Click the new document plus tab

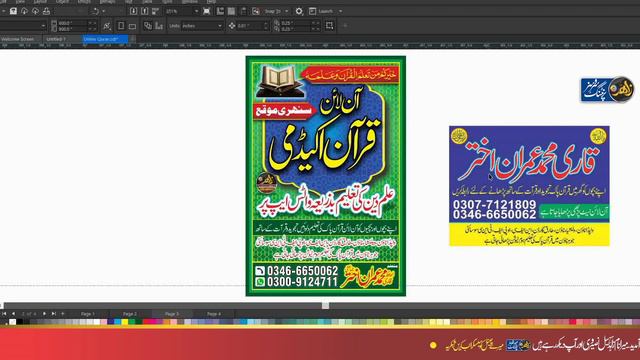pyautogui.click(x=133, y=39)
